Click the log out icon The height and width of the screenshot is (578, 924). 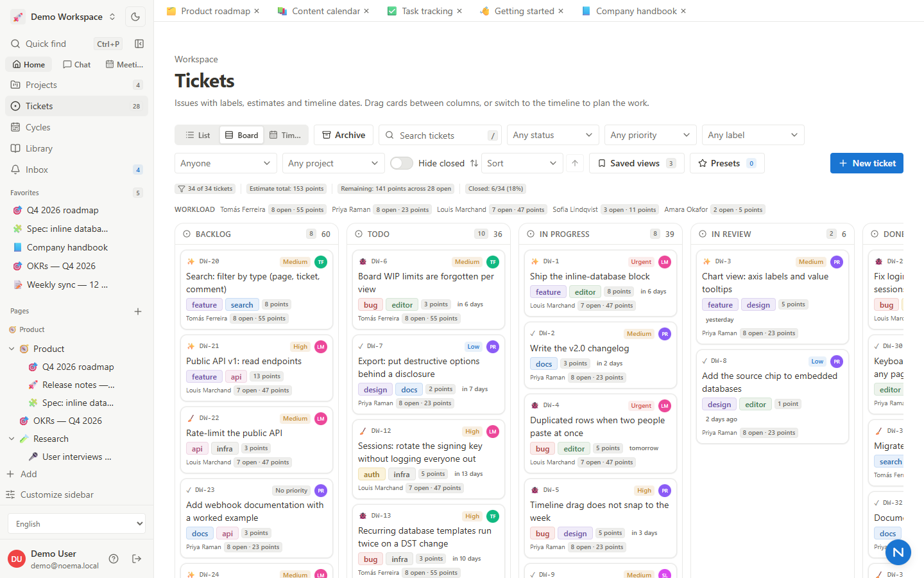[137, 559]
